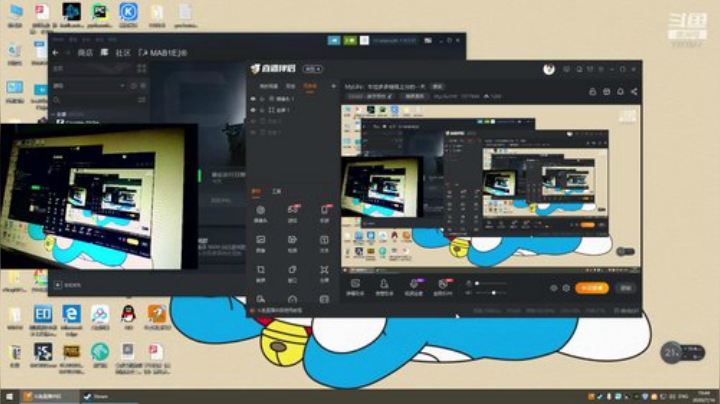Collapse the 全部 group in Steam library
The image size is (720, 404).
point(53,114)
